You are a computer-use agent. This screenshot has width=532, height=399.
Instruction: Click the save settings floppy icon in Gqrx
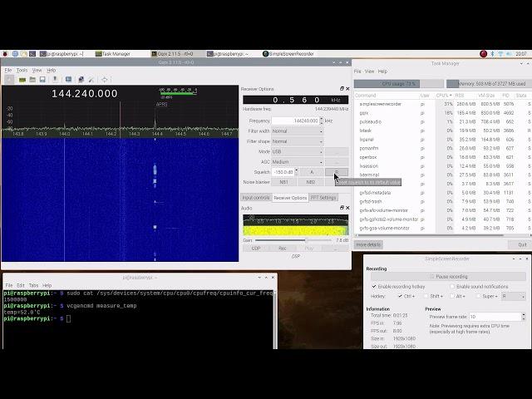click(42, 80)
